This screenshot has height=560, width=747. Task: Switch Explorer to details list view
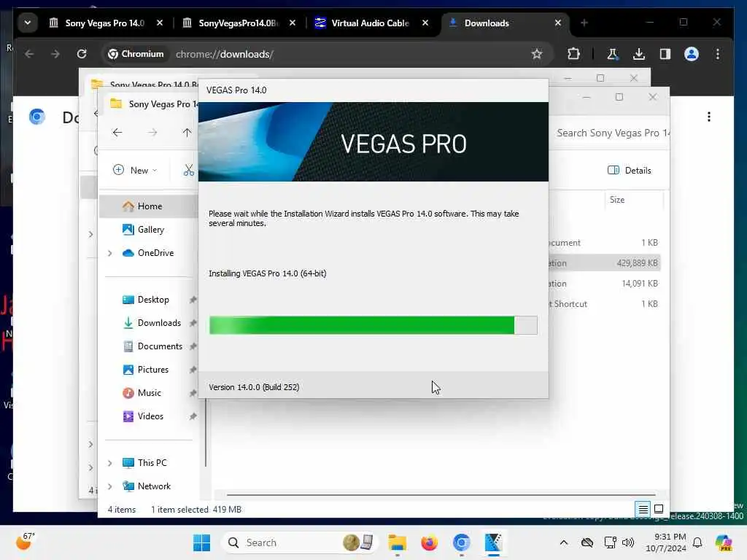643,509
